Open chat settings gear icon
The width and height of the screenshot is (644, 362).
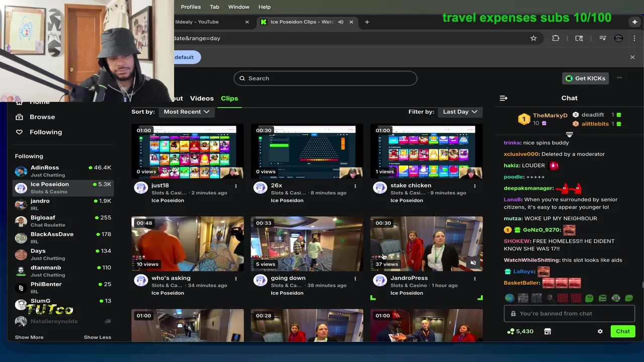[x=600, y=331]
